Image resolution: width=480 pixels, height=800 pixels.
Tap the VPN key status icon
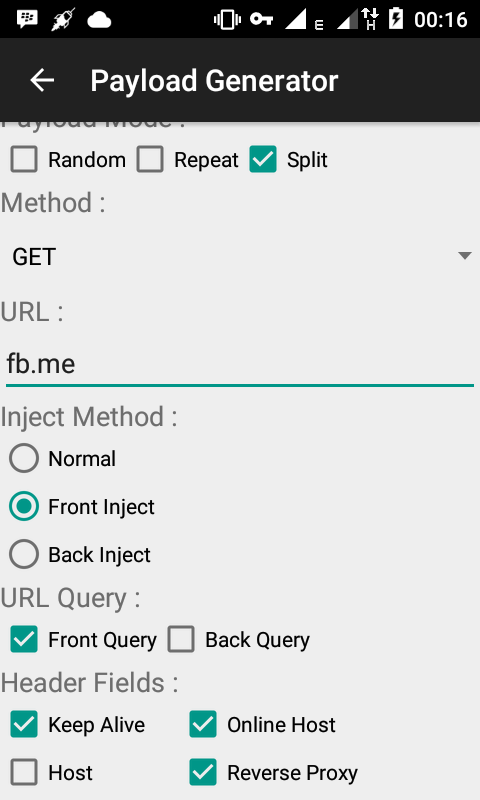(x=261, y=19)
